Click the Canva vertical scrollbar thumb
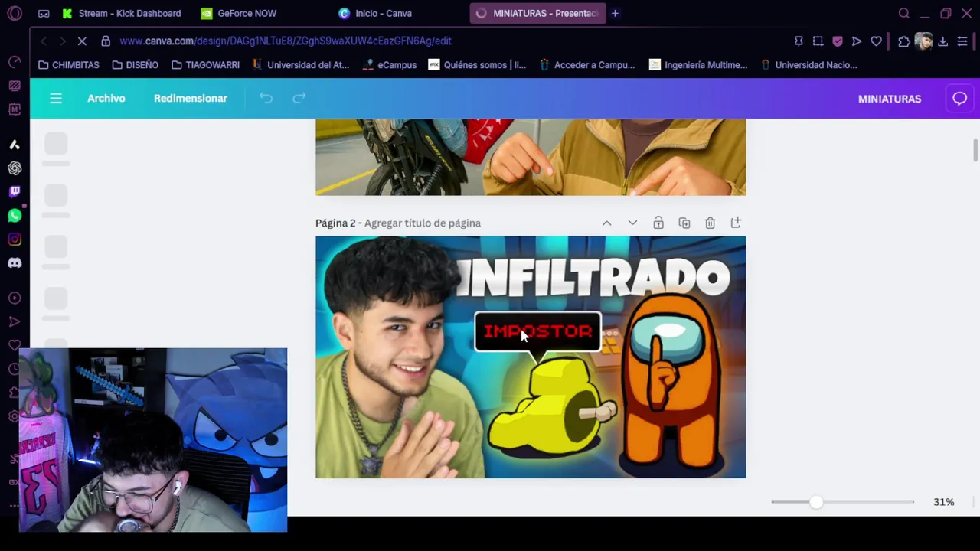 (975, 150)
